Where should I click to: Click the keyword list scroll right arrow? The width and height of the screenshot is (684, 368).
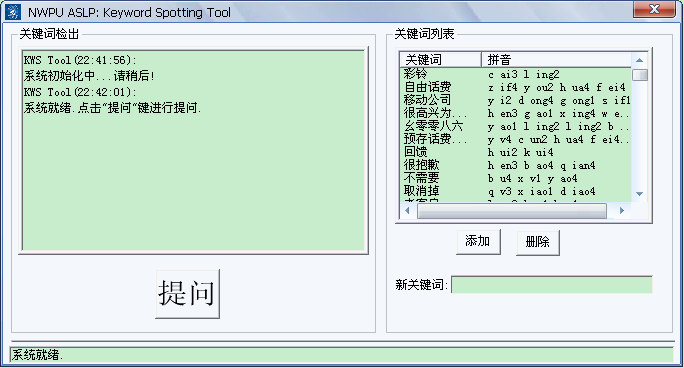[622, 211]
